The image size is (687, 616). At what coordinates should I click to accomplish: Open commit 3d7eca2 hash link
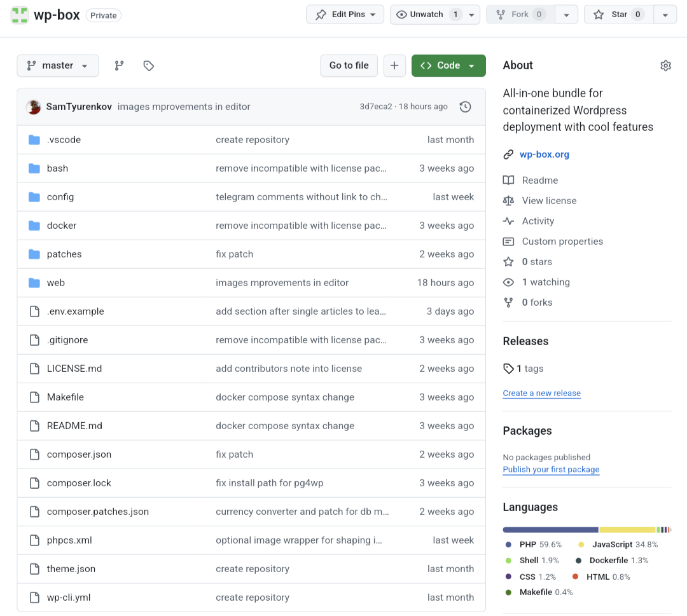pyautogui.click(x=376, y=107)
